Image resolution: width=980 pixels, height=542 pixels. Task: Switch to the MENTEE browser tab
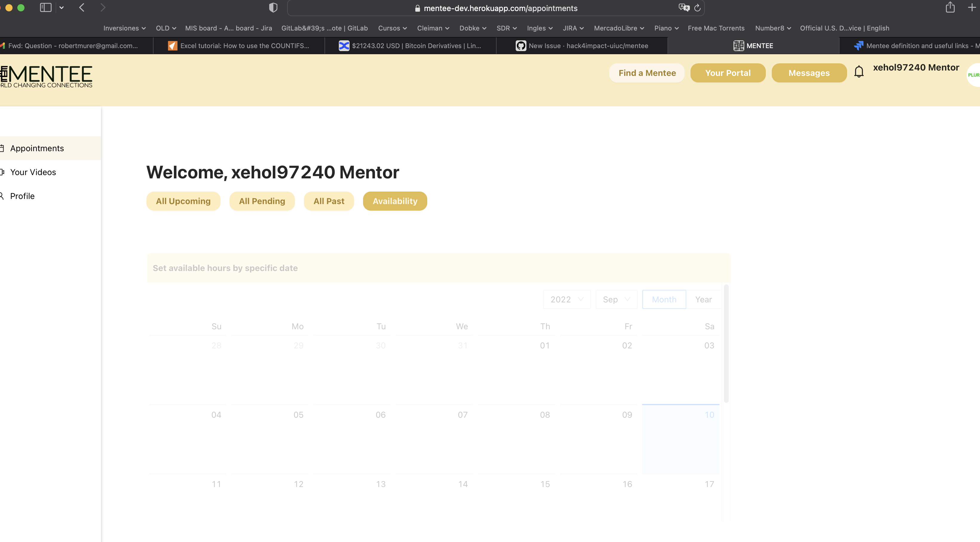click(x=754, y=45)
